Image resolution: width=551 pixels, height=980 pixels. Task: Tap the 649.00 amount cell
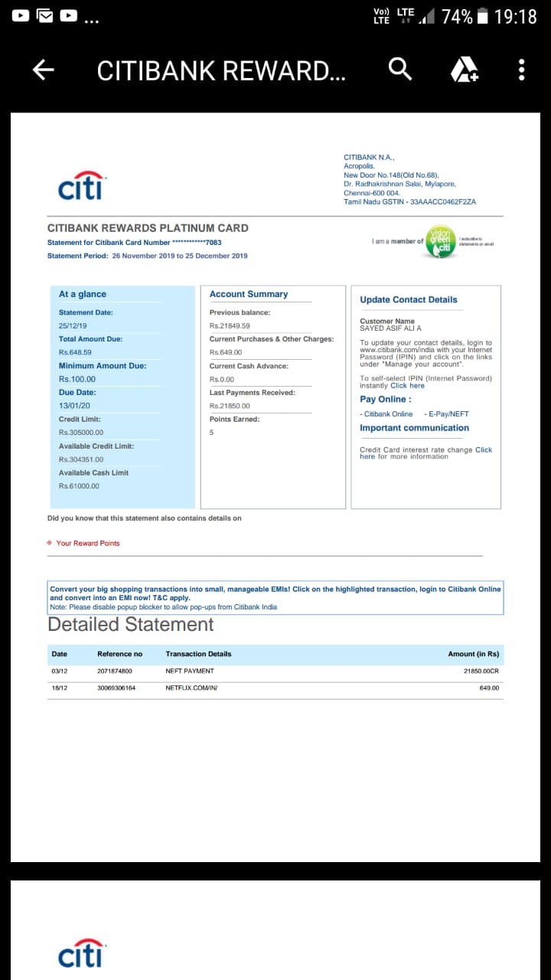click(x=489, y=688)
